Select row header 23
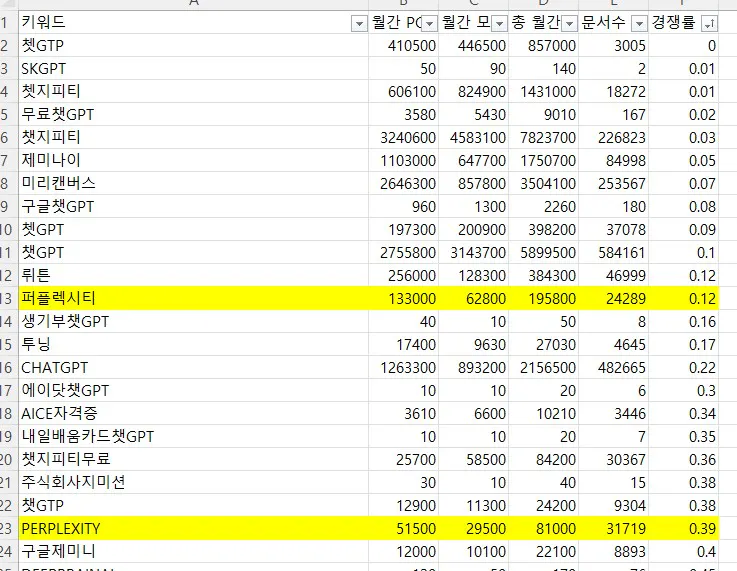This screenshot has height=571, width=737. (8, 529)
